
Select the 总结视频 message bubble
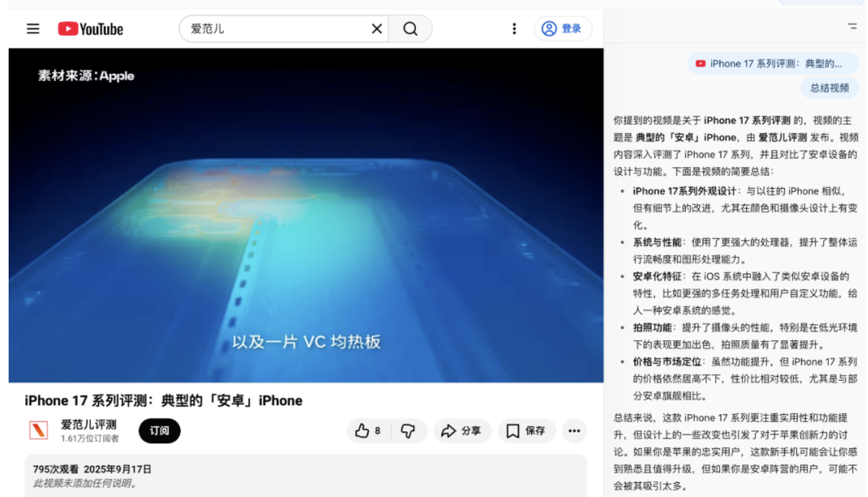(x=829, y=88)
